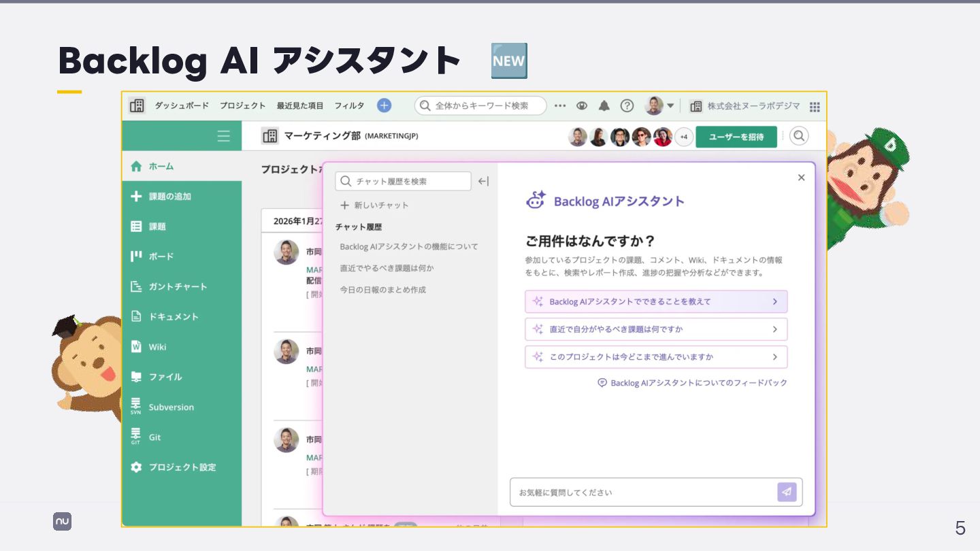Image resolution: width=980 pixels, height=551 pixels.
Task: Open the プロジェクト menu
Action: click(x=242, y=105)
